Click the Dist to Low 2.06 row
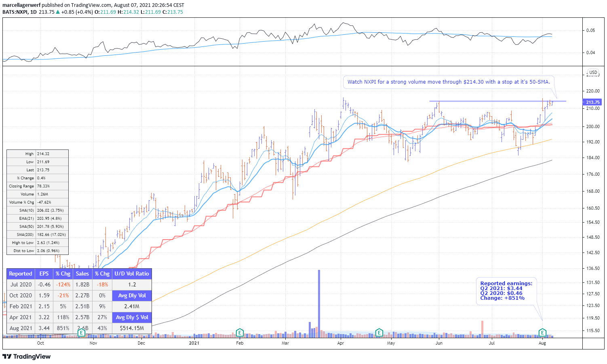The height and width of the screenshot is (364, 607). click(x=38, y=251)
